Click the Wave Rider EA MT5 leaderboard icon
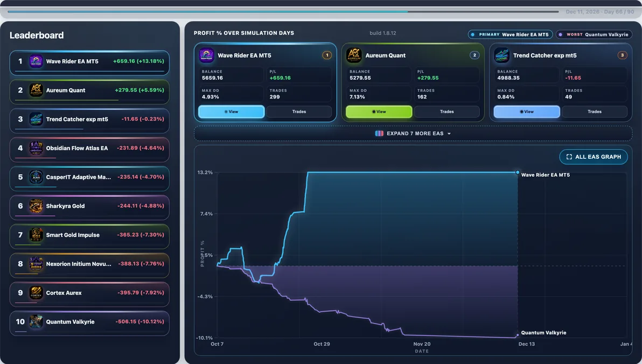 coord(36,61)
